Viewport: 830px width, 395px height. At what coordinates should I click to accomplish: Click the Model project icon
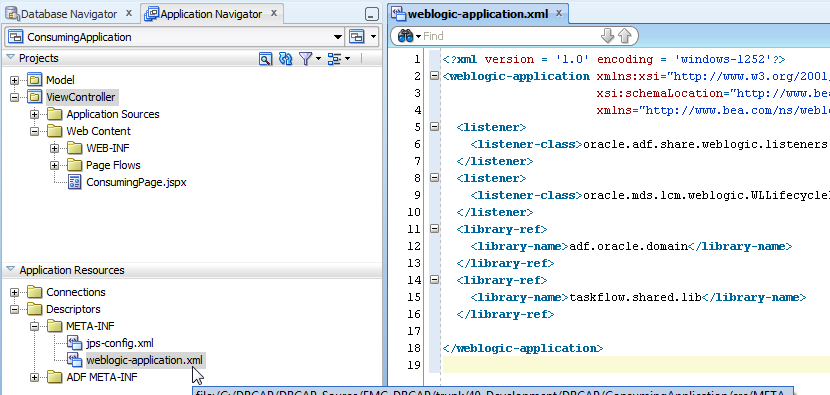[x=34, y=80]
